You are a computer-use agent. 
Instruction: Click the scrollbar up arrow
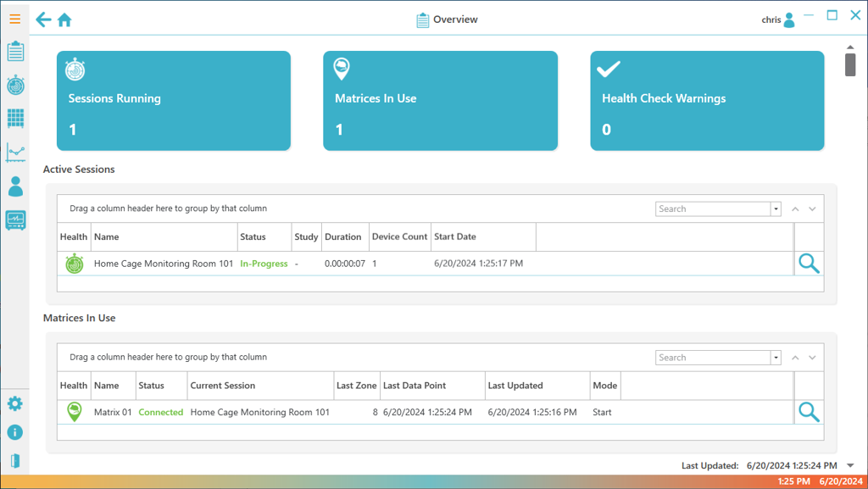coord(850,47)
